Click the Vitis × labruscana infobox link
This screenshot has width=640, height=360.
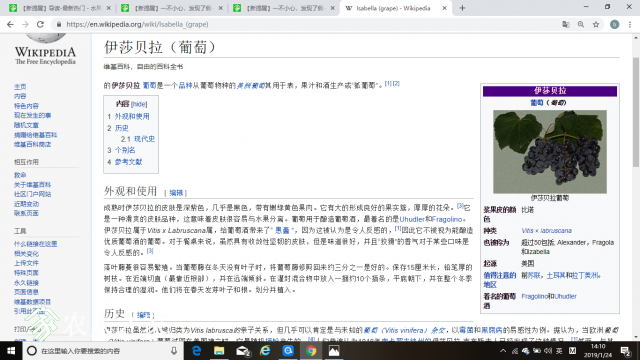coord(546,231)
